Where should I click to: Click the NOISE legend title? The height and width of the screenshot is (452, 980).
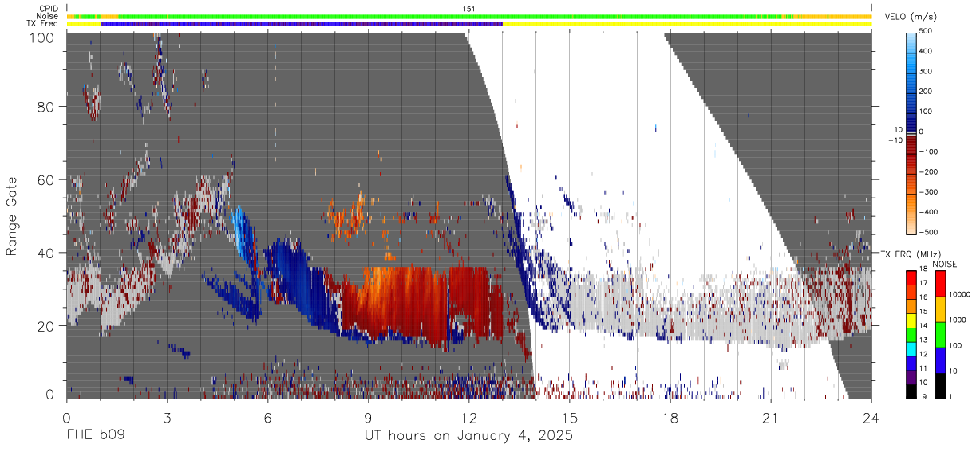point(946,264)
